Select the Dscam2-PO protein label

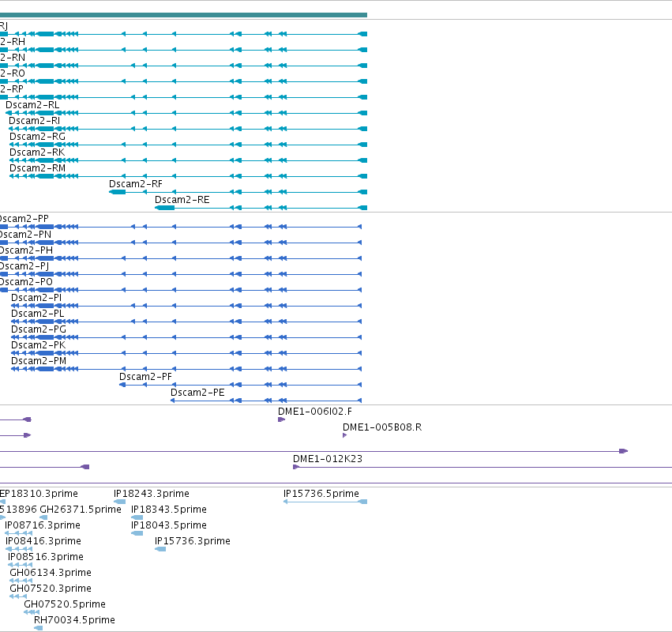(27, 283)
